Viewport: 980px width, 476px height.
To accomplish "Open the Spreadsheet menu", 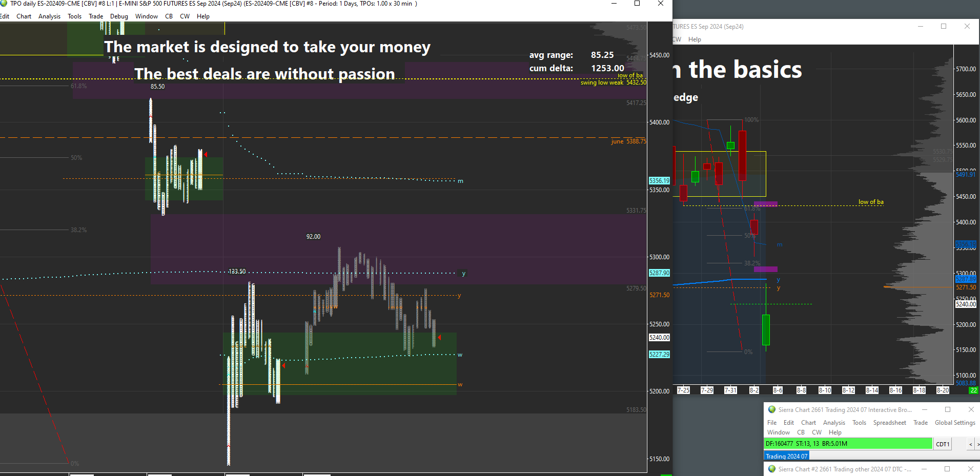I will pyautogui.click(x=890, y=423).
